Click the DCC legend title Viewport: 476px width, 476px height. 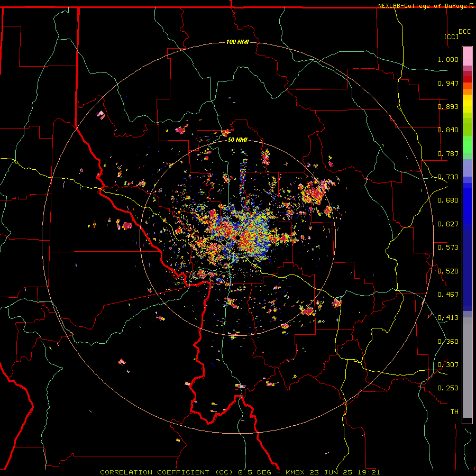pyautogui.click(x=465, y=32)
